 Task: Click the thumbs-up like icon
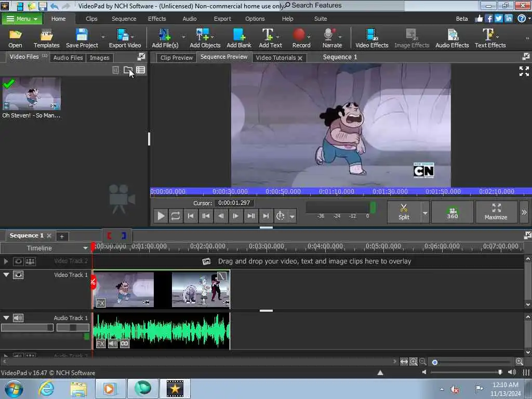click(x=478, y=19)
